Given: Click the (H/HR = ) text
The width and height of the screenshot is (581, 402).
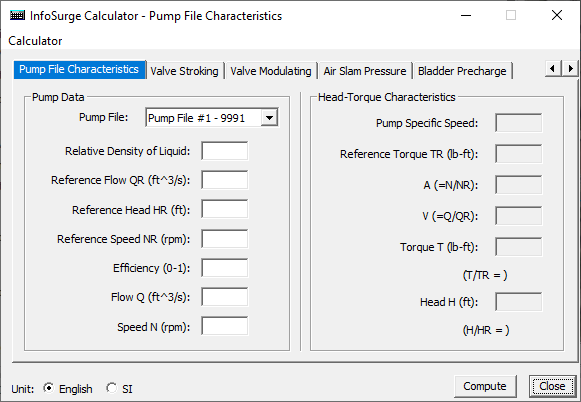Looking at the screenshot, I should coord(486,330).
